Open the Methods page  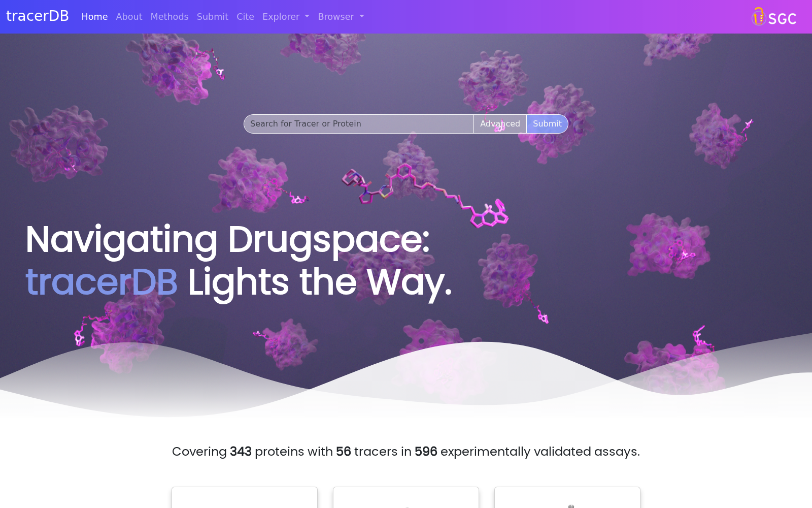pos(170,17)
